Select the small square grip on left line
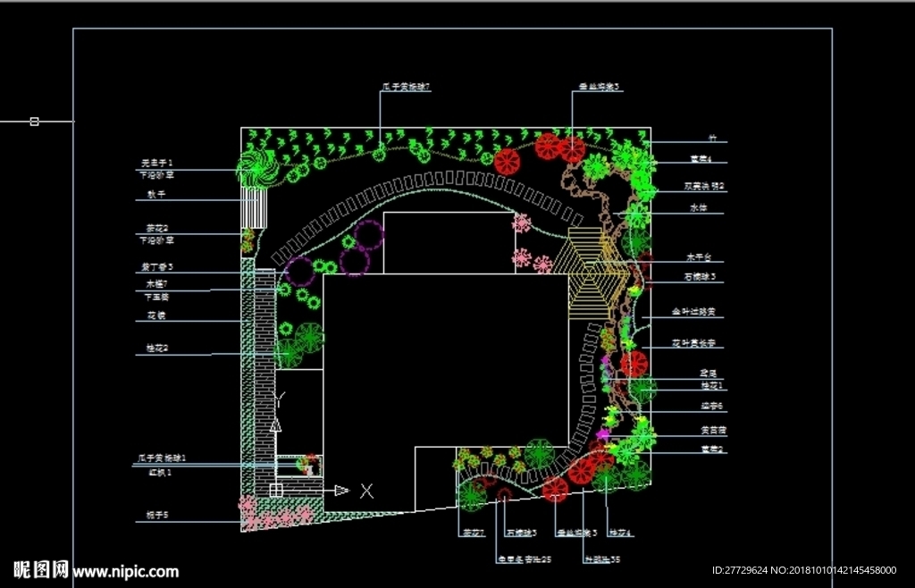The height and width of the screenshot is (588, 915). point(35,122)
